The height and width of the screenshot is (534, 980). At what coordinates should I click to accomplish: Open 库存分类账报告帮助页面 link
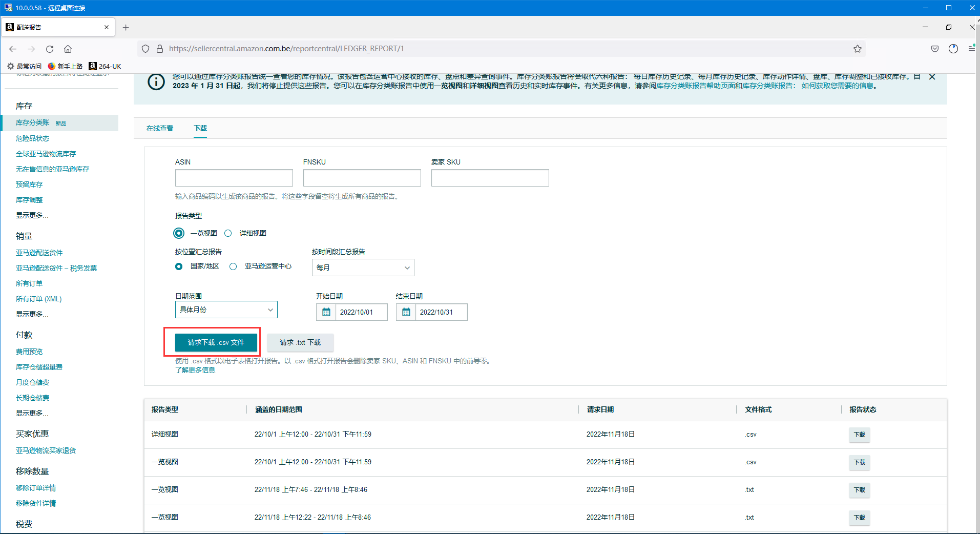(x=696, y=86)
